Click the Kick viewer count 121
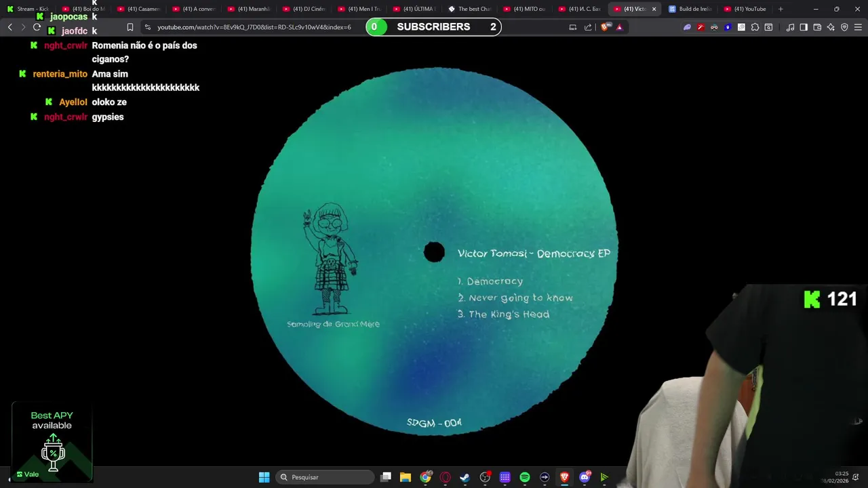 [x=830, y=299]
